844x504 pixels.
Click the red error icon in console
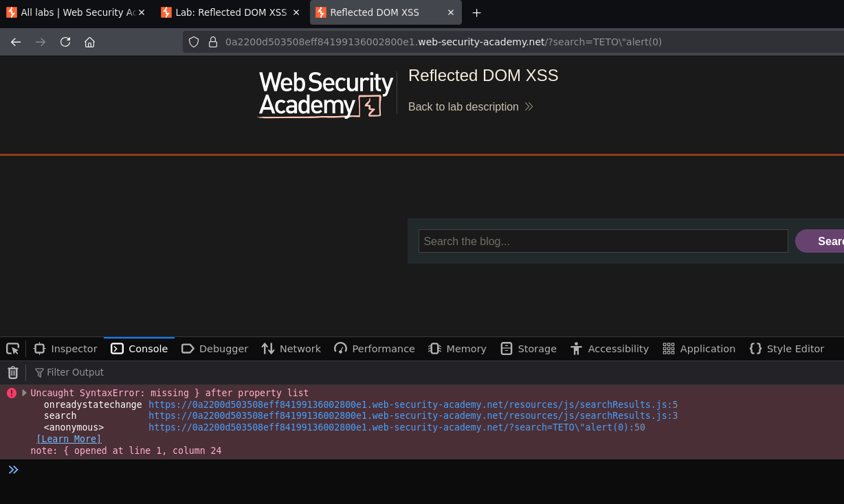[11, 393]
